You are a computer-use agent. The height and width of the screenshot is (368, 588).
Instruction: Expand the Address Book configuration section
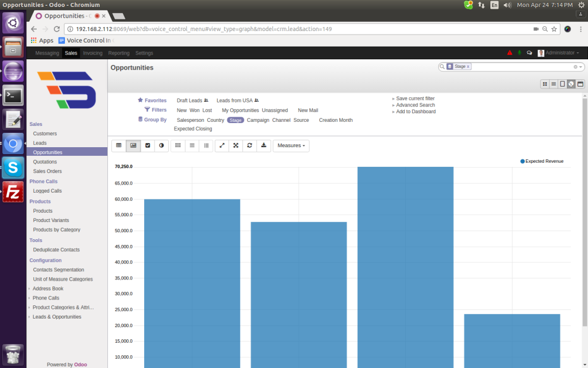click(x=48, y=289)
